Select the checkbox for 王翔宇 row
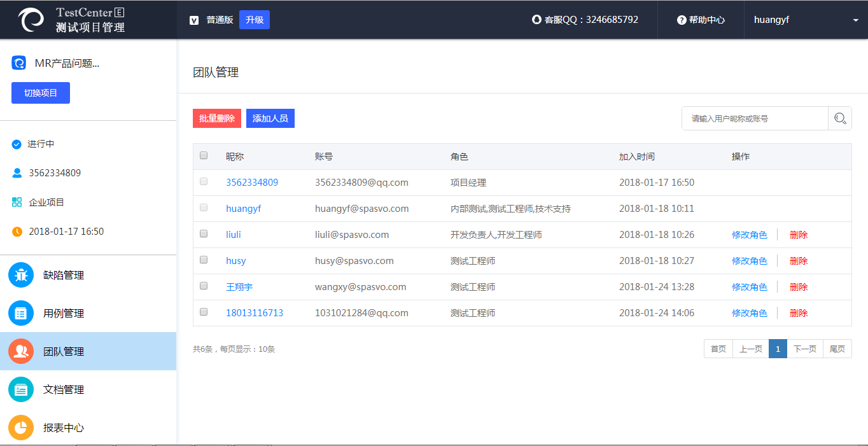The height and width of the screenshot is (446, 868). (x=204, y=286)
